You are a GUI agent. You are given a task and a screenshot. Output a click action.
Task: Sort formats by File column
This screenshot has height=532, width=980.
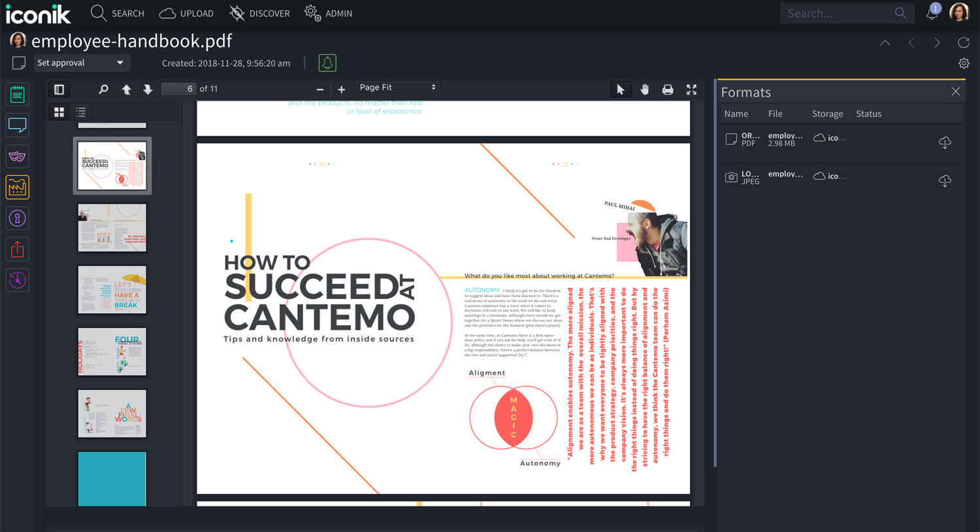(x=776, y=114)
